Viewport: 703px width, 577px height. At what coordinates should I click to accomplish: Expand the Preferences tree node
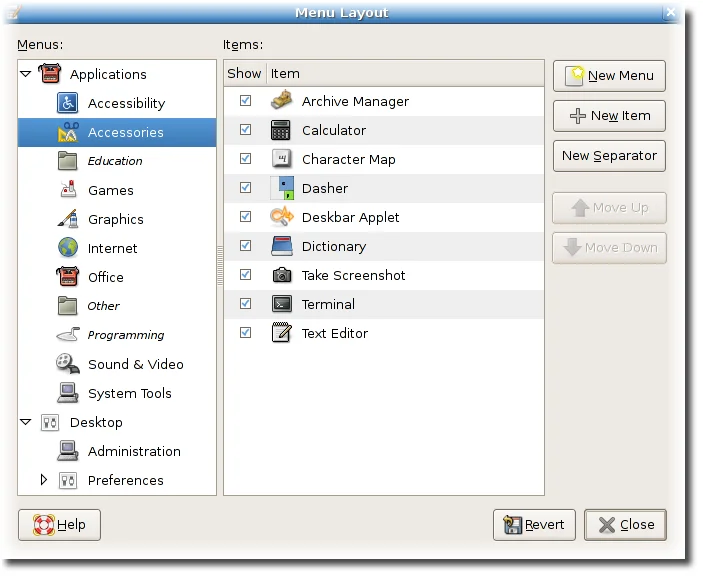pyautogui.click(x=43, y=480)
